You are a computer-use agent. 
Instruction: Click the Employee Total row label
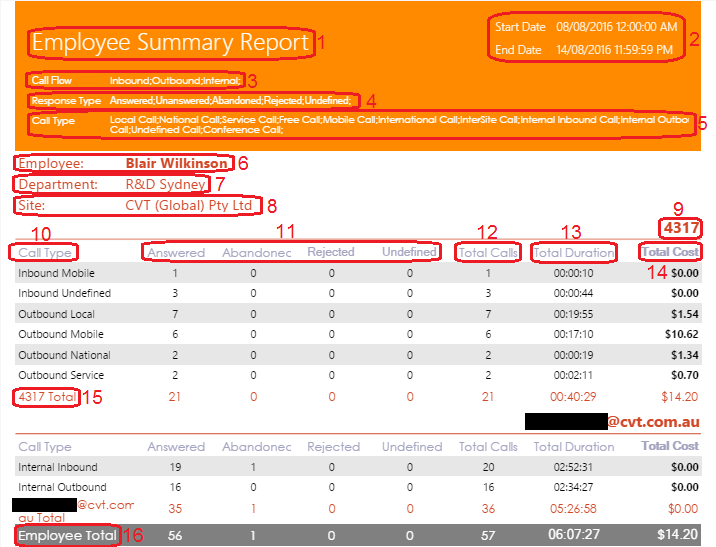(x=67, y=536)
